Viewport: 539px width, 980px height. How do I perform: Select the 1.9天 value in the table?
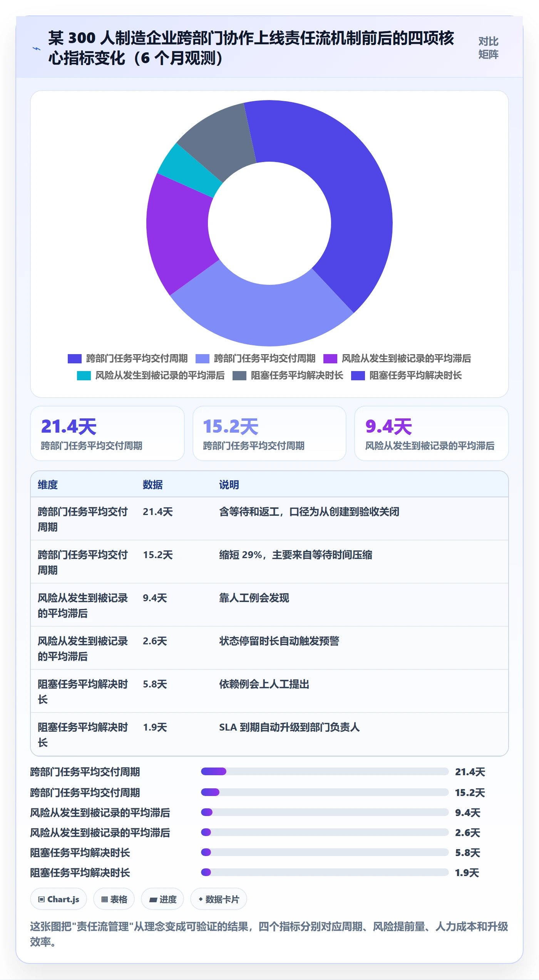coord(155,727)
